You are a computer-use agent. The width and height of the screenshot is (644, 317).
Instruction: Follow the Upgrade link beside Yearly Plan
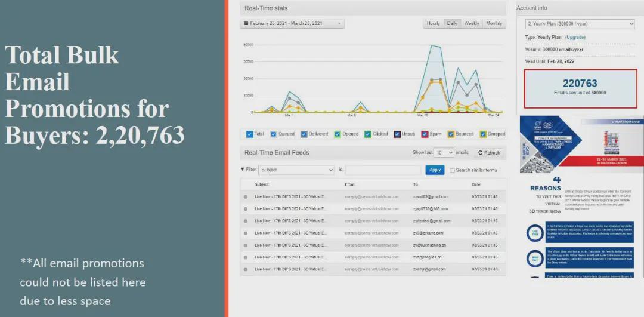575,37
